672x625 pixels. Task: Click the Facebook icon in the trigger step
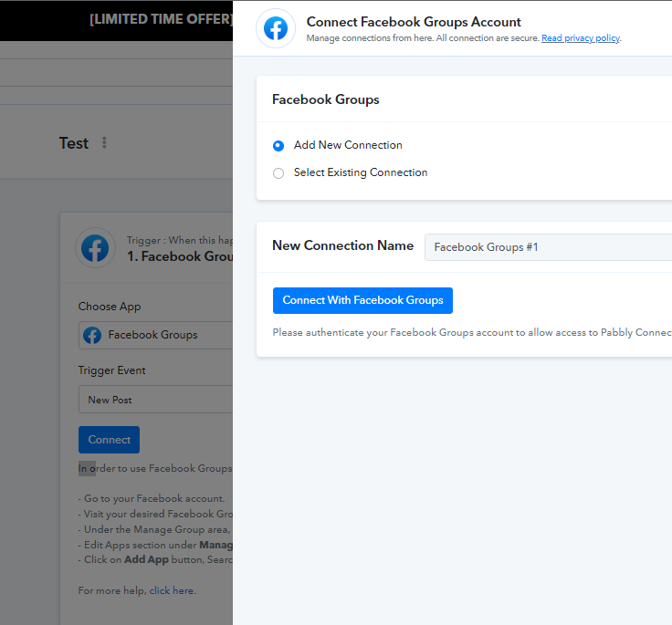(x=95, y=247)
